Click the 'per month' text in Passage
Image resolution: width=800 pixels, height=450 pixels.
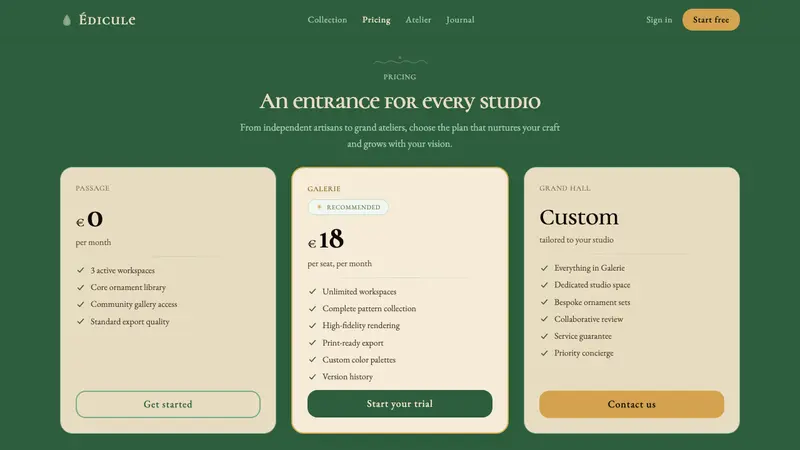point(93,242)
